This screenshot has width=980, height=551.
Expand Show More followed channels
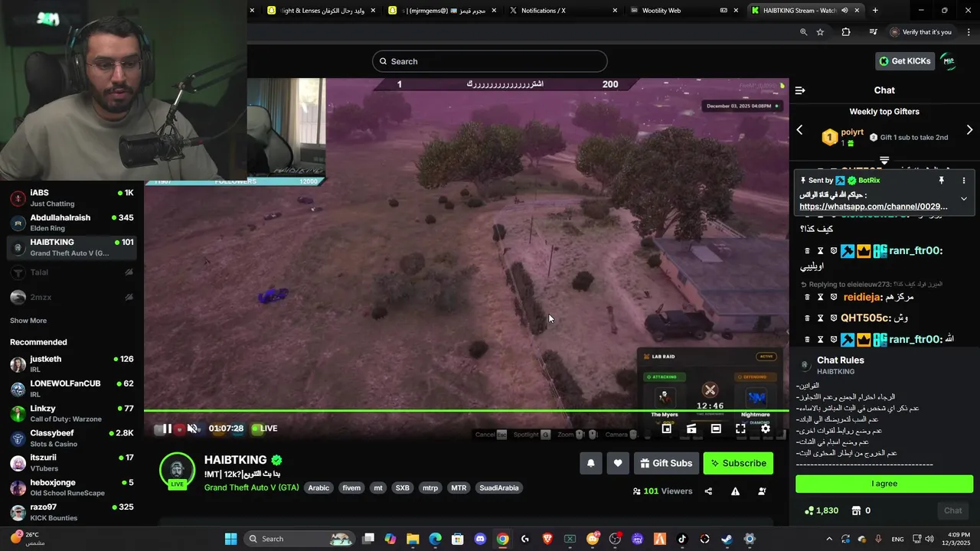28,321
